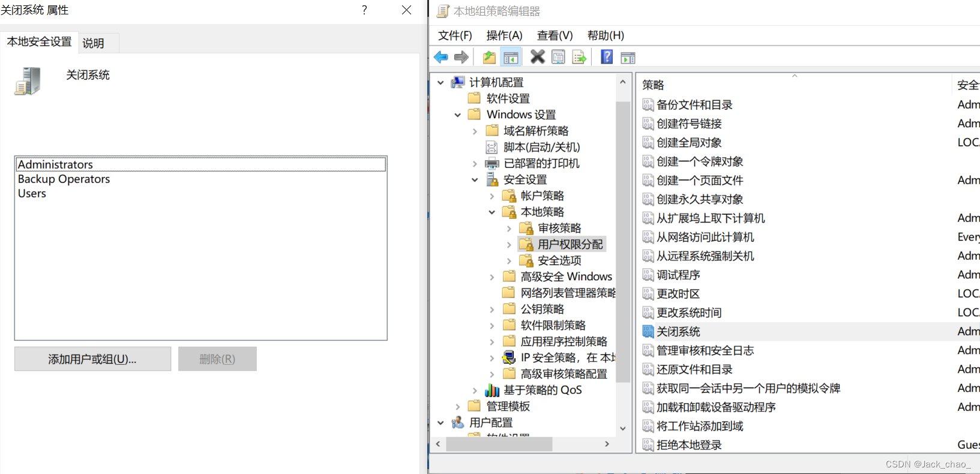
Task: Click the 加载和卸载设备驱动程序 policy
Action: (x=716, y=407)
